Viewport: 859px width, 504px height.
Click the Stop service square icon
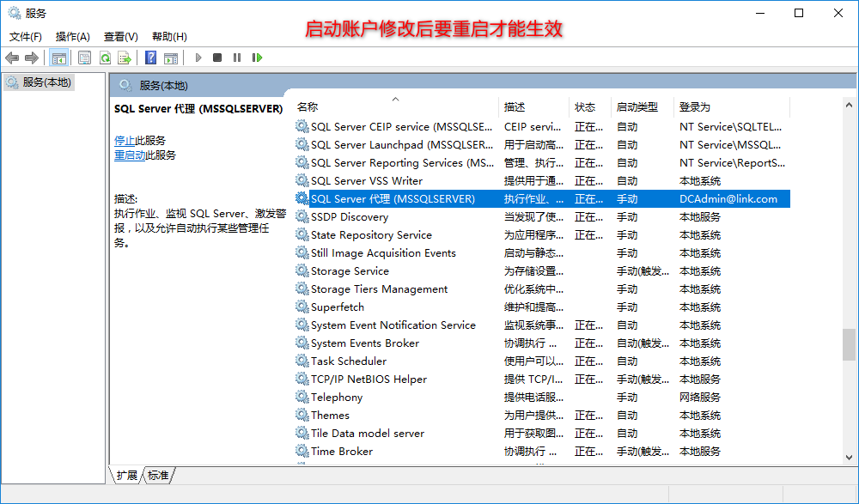[x=217, y=58]
